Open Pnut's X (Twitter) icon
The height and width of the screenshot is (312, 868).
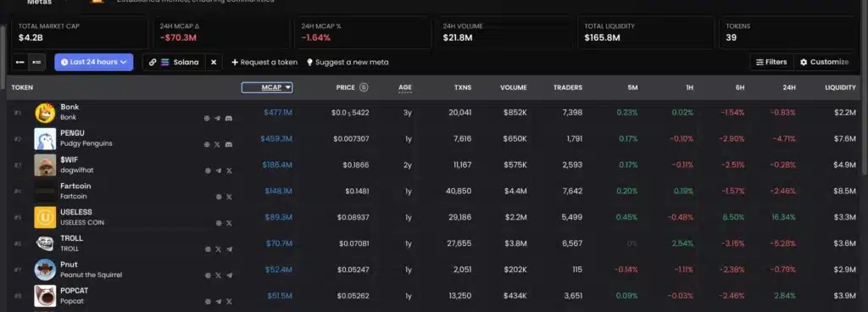coord(218,276)
